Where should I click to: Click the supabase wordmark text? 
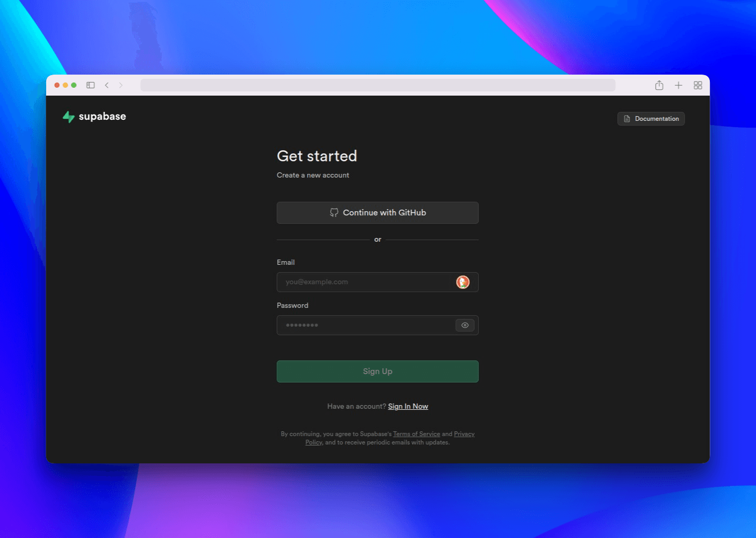click(102, 117)
